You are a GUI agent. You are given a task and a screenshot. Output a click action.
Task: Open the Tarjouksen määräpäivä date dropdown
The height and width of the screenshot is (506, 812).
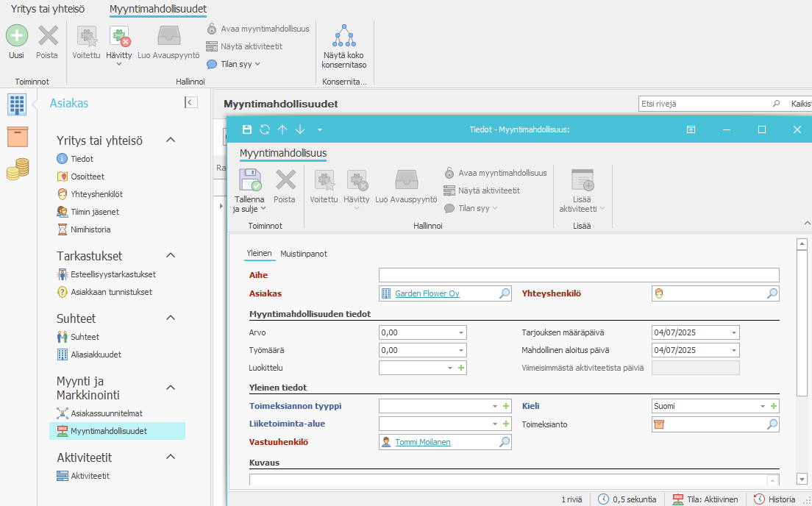[x=733, y=332]
